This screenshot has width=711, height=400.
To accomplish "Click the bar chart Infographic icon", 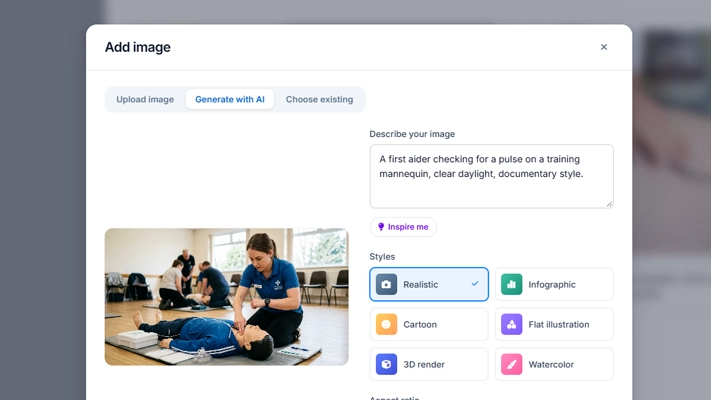I will pos(511,284).
